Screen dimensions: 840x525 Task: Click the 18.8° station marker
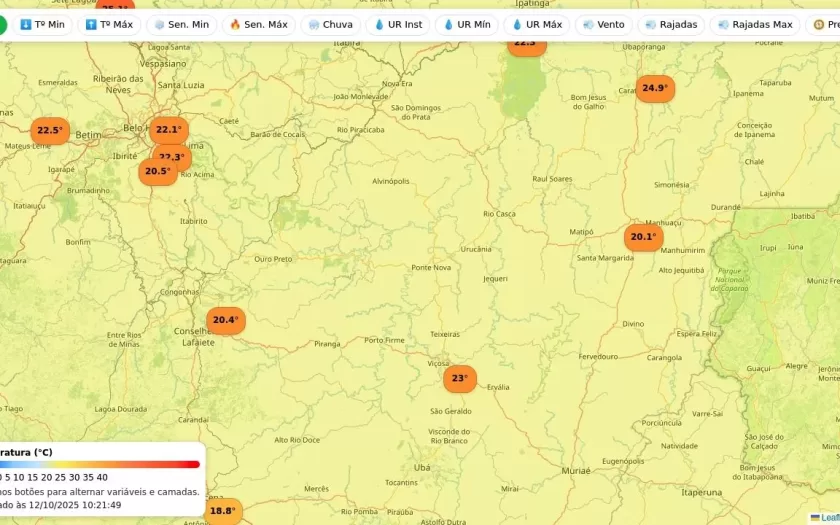[223, 511]
